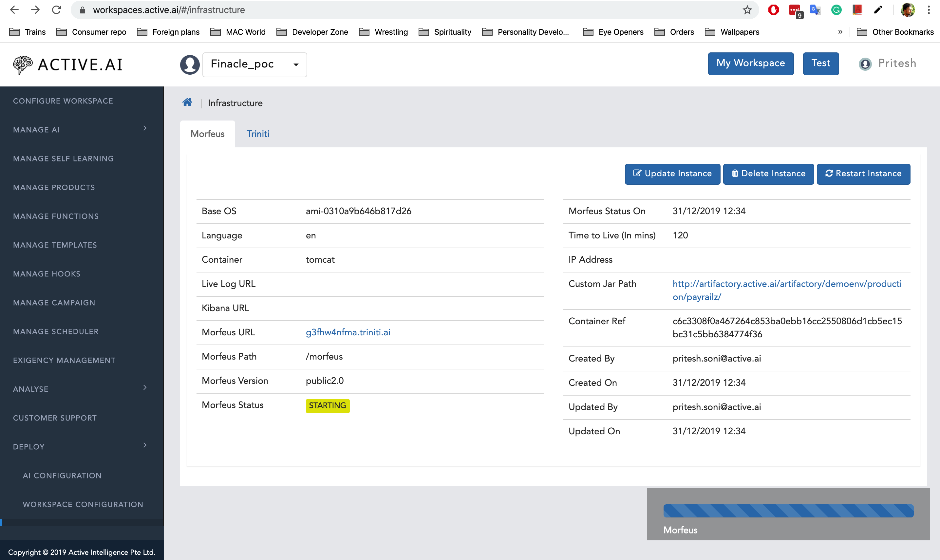Reload the page
940x560 pixels.
tap(57, 10)
